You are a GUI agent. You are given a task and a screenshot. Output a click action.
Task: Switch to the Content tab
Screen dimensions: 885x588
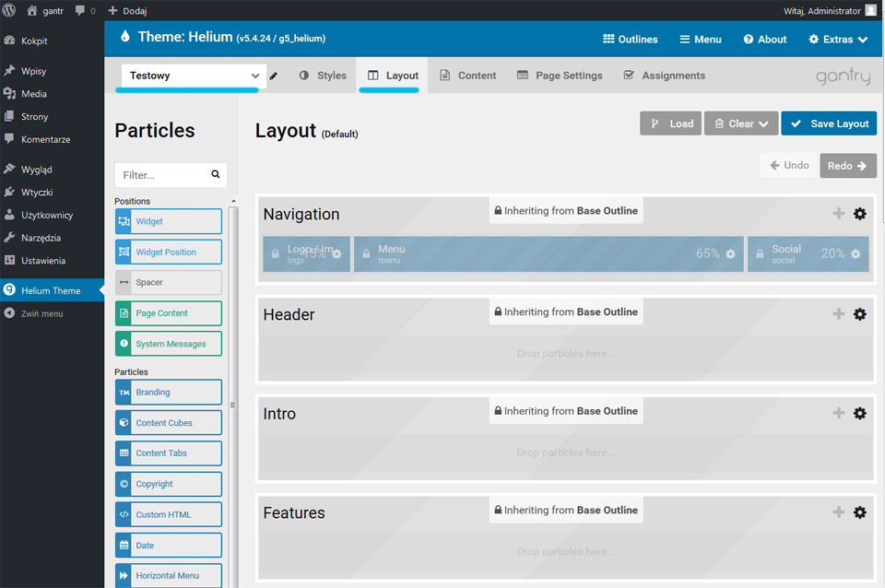pyautogui.click(x=468, y=75)
